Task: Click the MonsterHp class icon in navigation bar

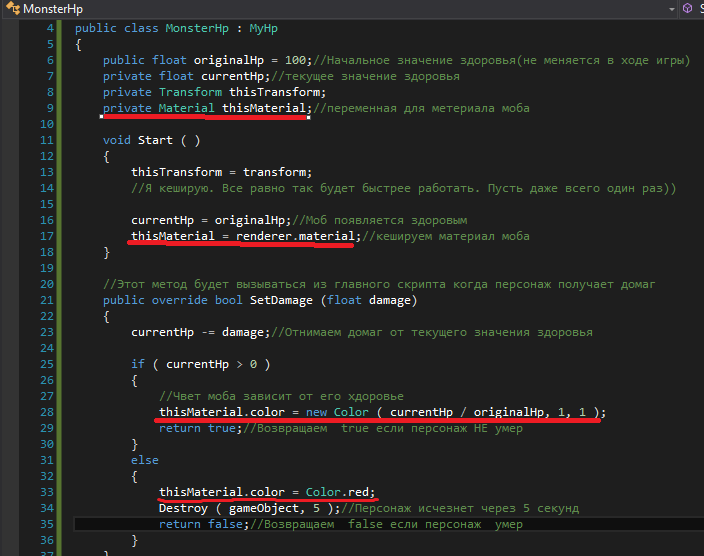Action: [x=13, y=8]
